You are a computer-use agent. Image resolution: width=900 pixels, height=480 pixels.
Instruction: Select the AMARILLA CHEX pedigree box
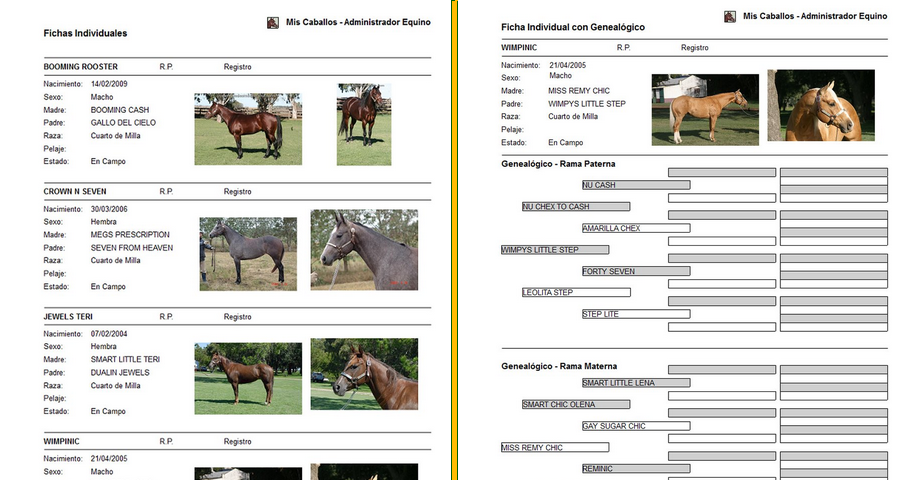pos(636,228)
